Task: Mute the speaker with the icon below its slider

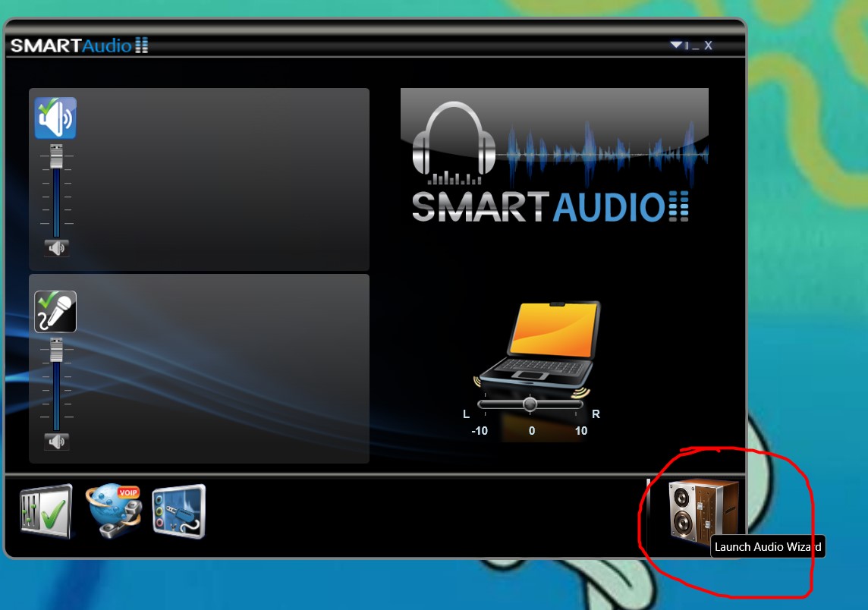Action: point(56,248)
